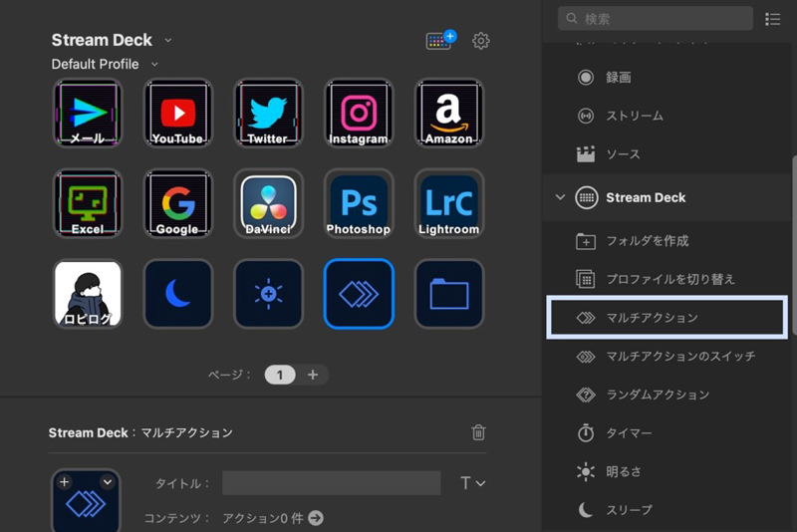
Task: Open multi-action contents arrow button
Action: pyautogui.click(x=316, y=518)
